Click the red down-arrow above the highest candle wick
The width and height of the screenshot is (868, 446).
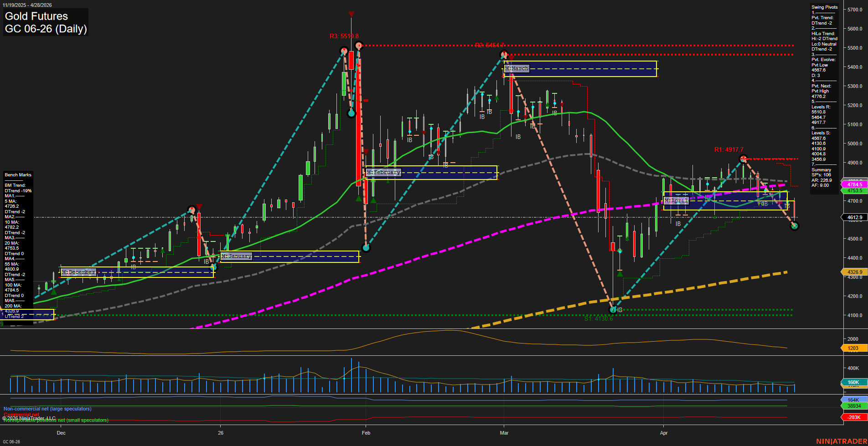tap(351, 14)
